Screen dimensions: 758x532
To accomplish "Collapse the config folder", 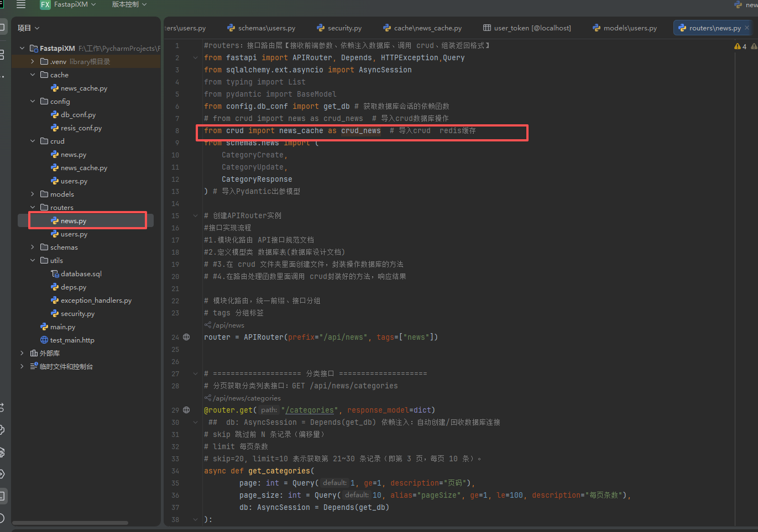I will 33,102.
